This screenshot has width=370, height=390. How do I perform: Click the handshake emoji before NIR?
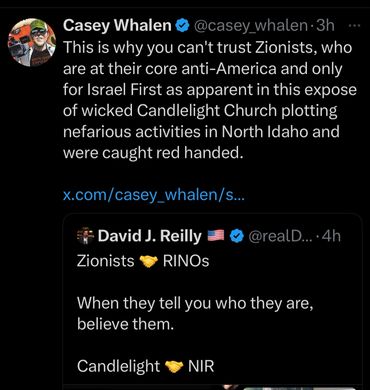(x=174, y=366)
